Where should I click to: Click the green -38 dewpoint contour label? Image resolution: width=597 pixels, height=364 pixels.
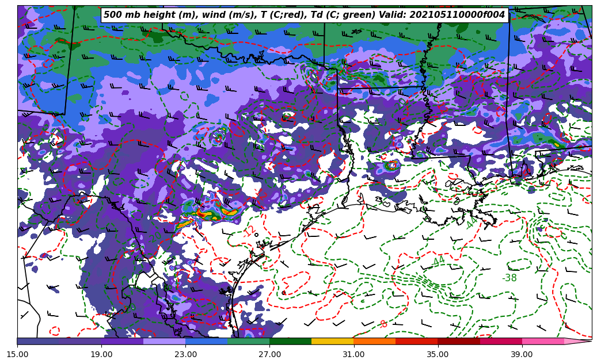509,278
